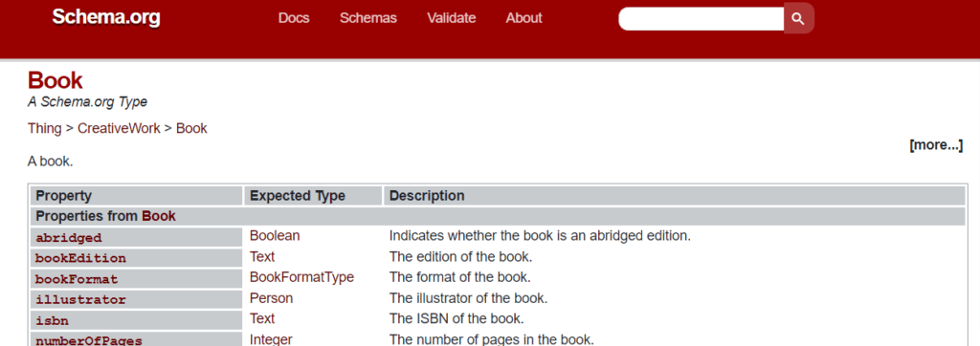Image resolution: width=980 pixels, height=346 pixels.
Task: Open the bookFormat property link
Action: click(x=77, y=278)
